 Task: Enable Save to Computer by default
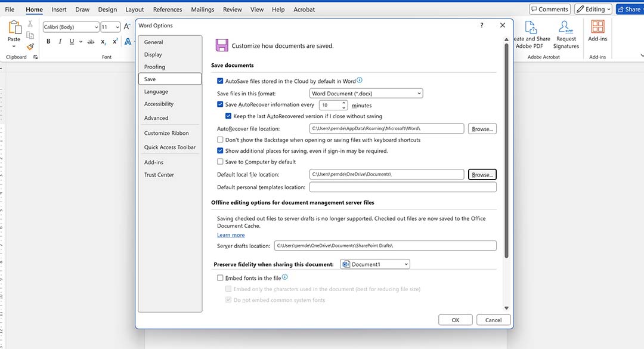[x=221, y=162]
